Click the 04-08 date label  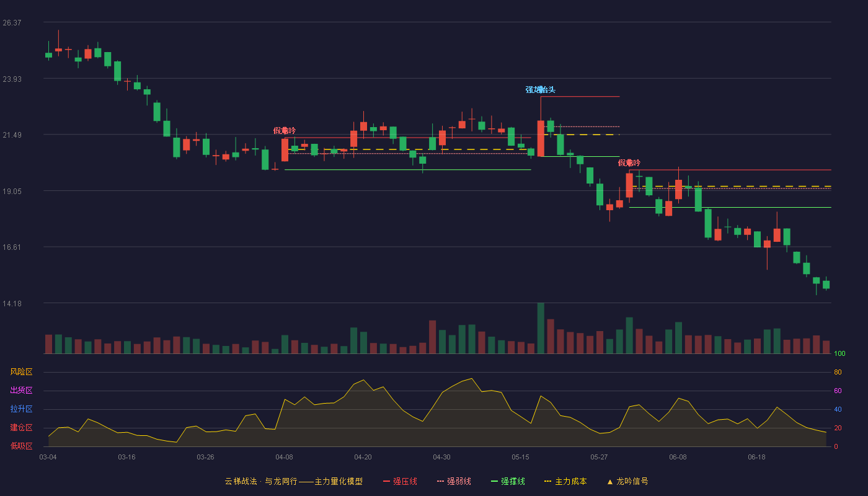(284, 457)
